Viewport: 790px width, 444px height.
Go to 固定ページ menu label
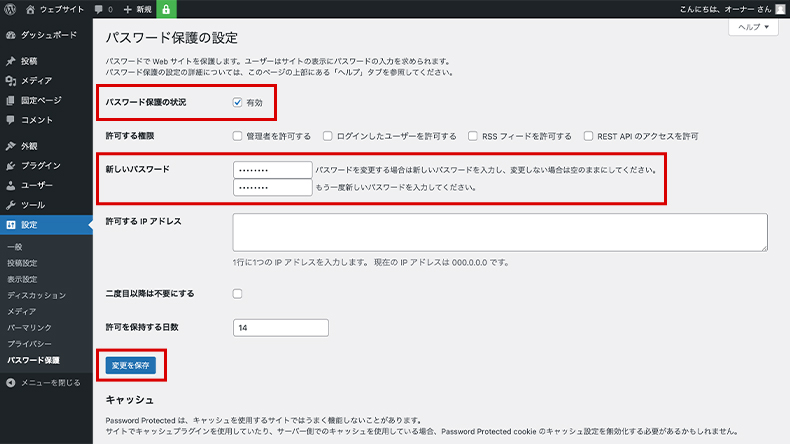pos(41,100)
